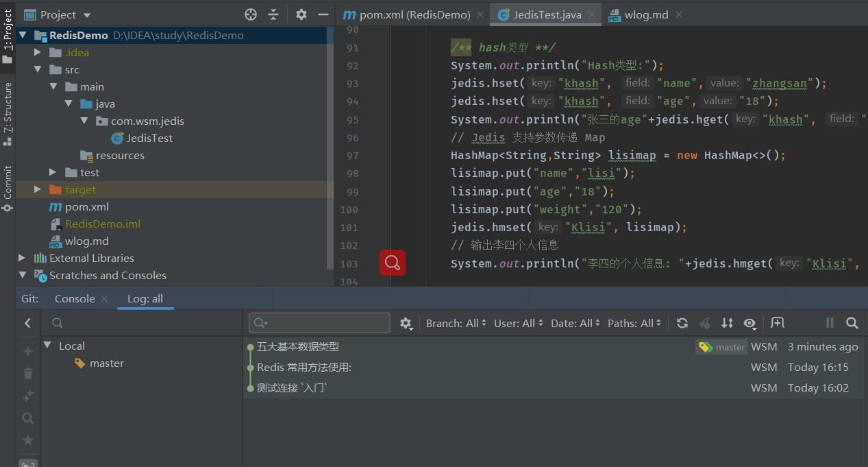
Task: Toggle the favorite star in the branches sidebar
Action: pos(28,440)
